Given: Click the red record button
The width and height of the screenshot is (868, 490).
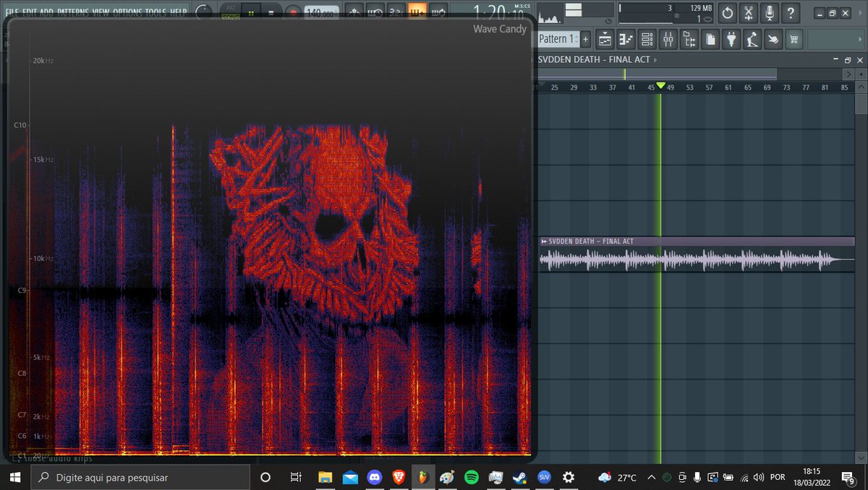Looking at the screenshot, I should coord(293,13).
